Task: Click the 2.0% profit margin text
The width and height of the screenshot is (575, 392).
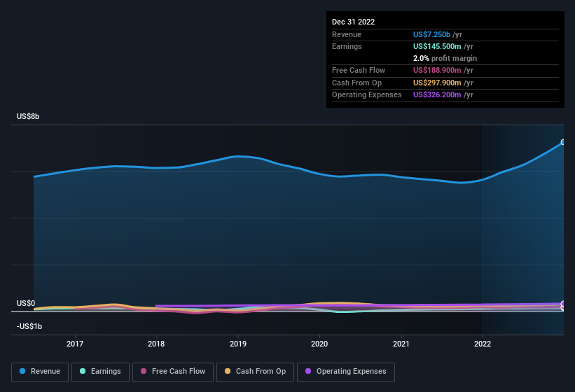Action: click(x=445, y=58)
